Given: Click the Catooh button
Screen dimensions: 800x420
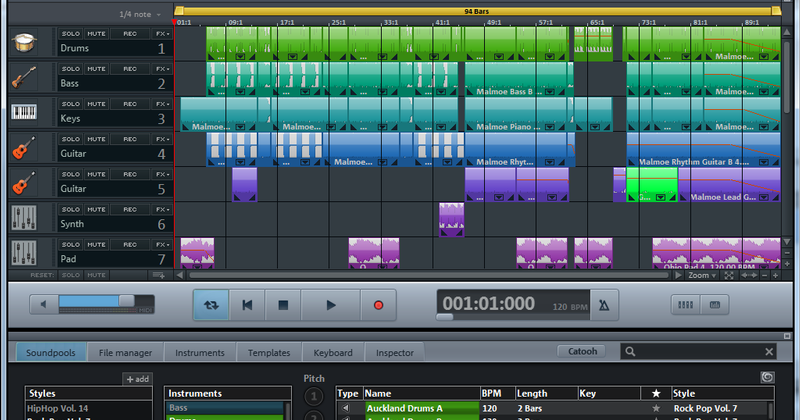Looking at the screenshot, I should point(582,351).
